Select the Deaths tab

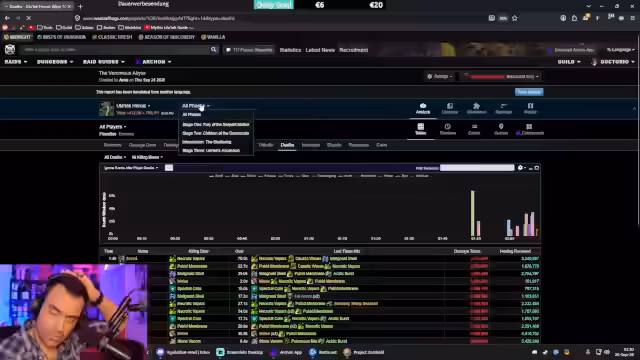(x=287, y=145)
